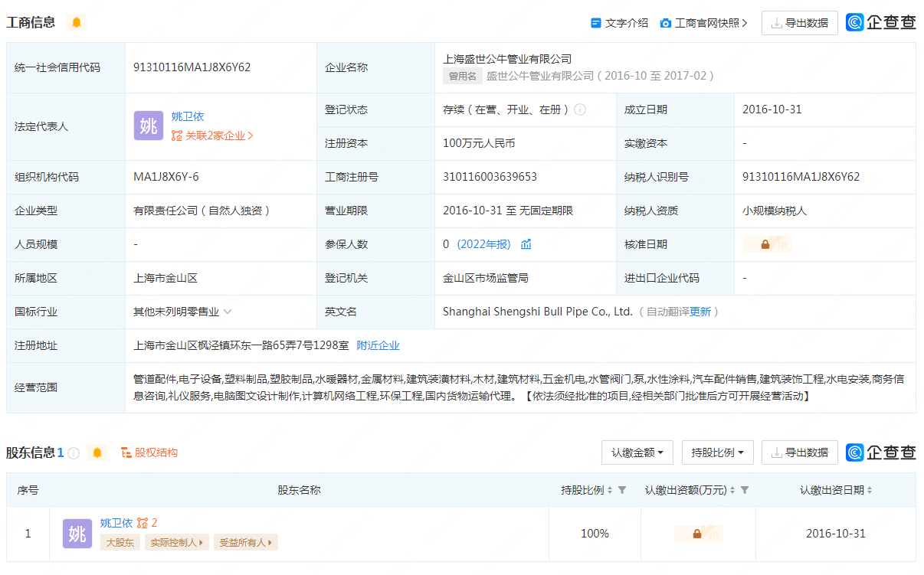Click English name Shanghai Shengshi Bull Pipe Co., Ltd.
Viewport: 924px width, 575px height.
pyautogui.click(x=538, y=312)
